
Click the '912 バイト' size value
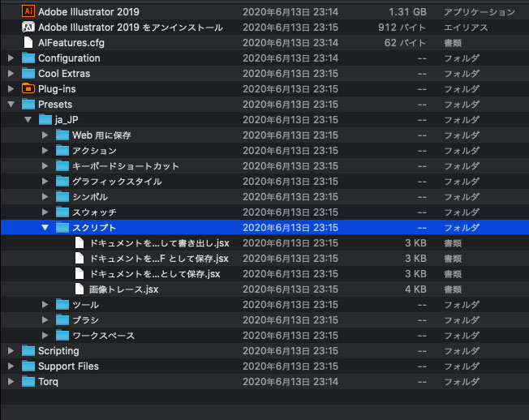coord(402,28)
